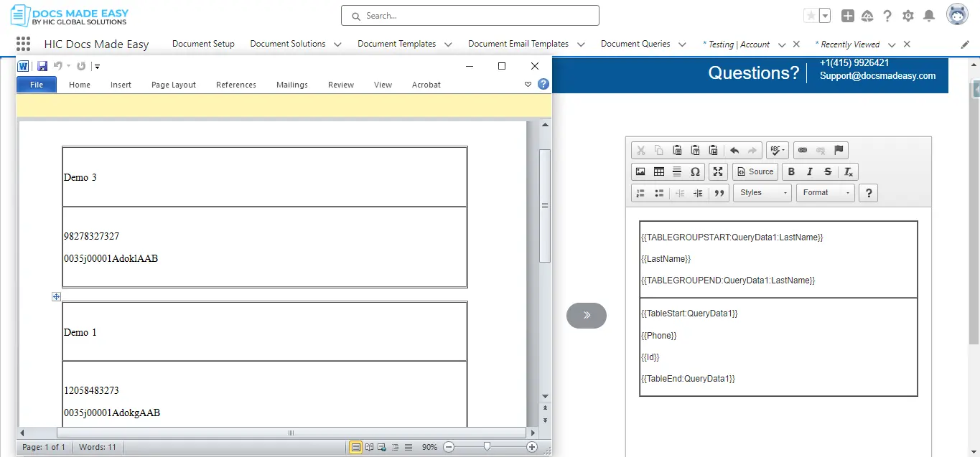Click the Copy icon in the editor toolbar

point(659,151)
